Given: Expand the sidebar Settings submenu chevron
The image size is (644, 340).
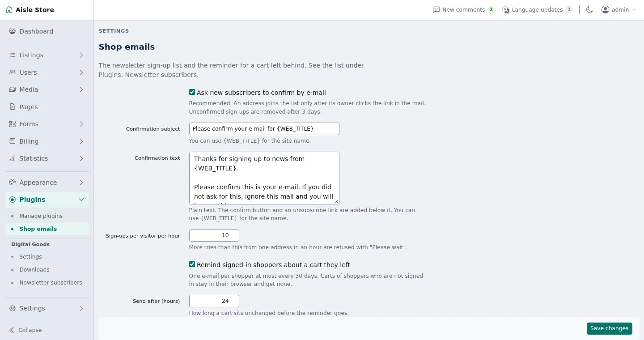Looking at the screenshot, I should click(x=81, y=308).
